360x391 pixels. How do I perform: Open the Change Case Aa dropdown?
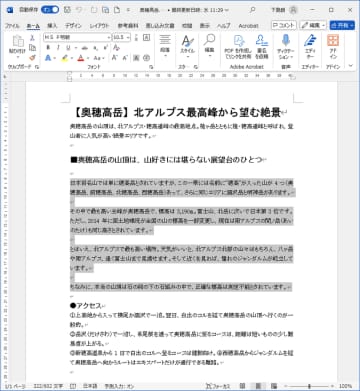click(99, 58)
